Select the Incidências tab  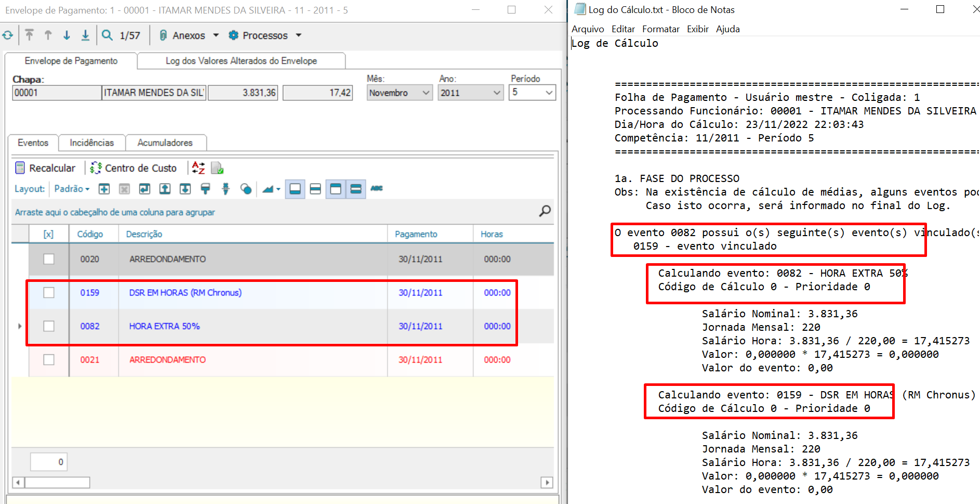tap(91, 143)
